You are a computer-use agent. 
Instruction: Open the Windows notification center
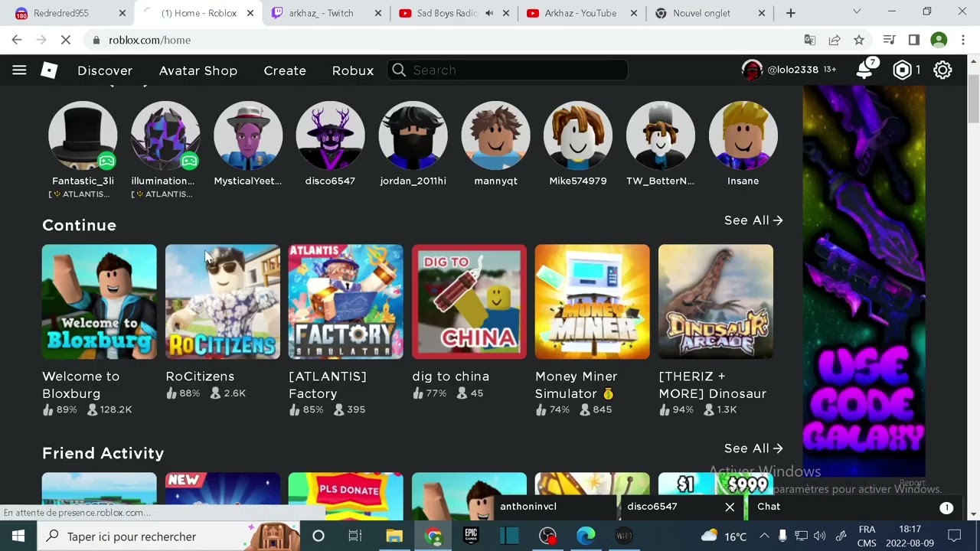(x=954, y=536)
